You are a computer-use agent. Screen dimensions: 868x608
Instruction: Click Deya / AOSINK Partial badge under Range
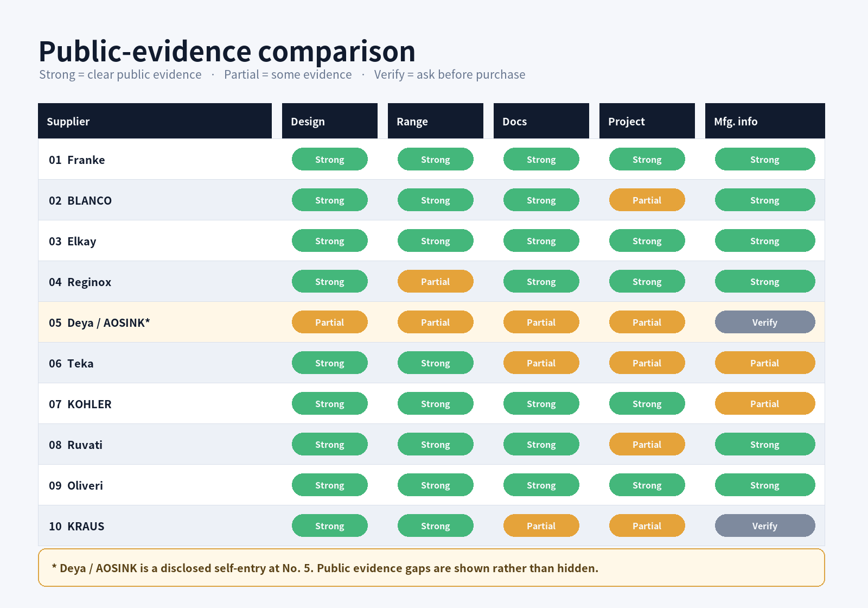[436, 322]
